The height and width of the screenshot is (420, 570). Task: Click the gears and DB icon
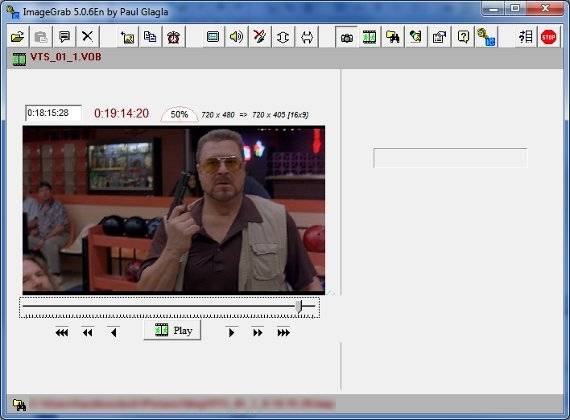pos(486,37)
